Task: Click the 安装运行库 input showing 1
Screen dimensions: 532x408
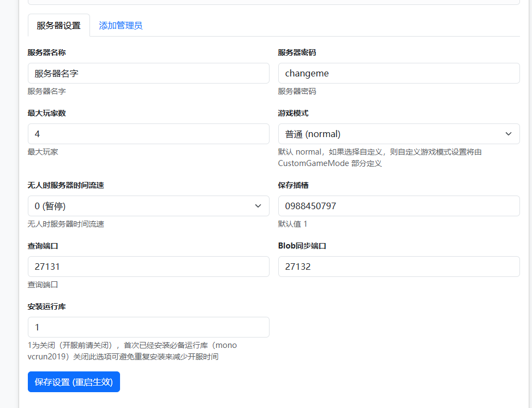Action: click(x=148, y=327)
